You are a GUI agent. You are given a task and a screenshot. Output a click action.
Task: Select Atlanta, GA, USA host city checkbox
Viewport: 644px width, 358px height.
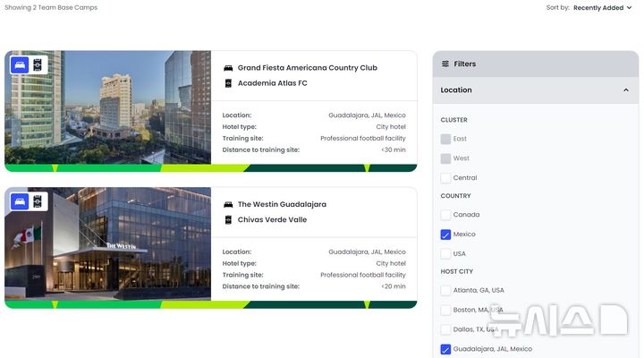[x=445, y=291]
